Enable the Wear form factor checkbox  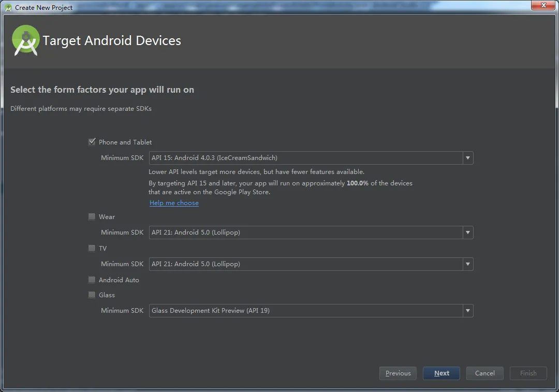tap(92, 217)
